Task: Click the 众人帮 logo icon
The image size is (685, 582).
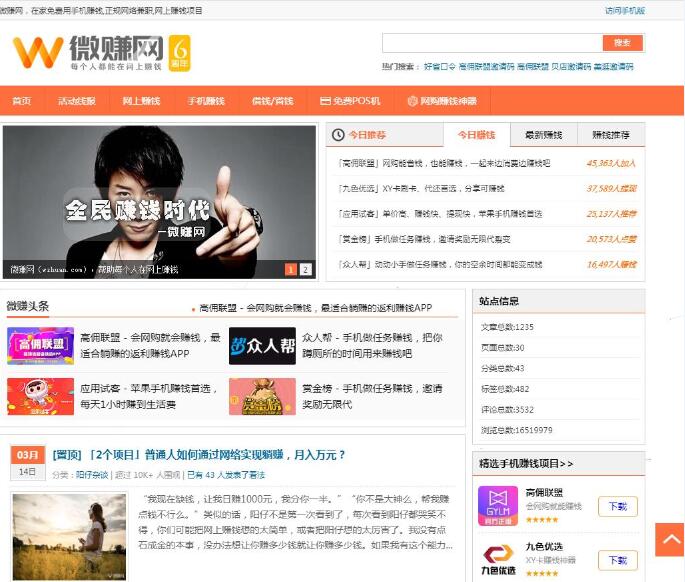Action: [x=262, y=346]
